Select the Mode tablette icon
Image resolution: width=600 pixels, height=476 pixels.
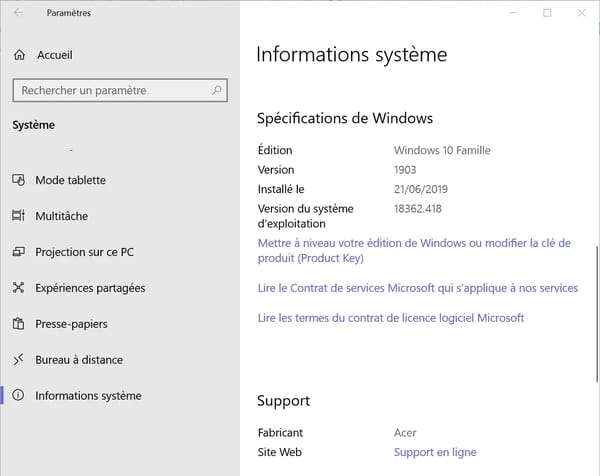coord(18,180)
